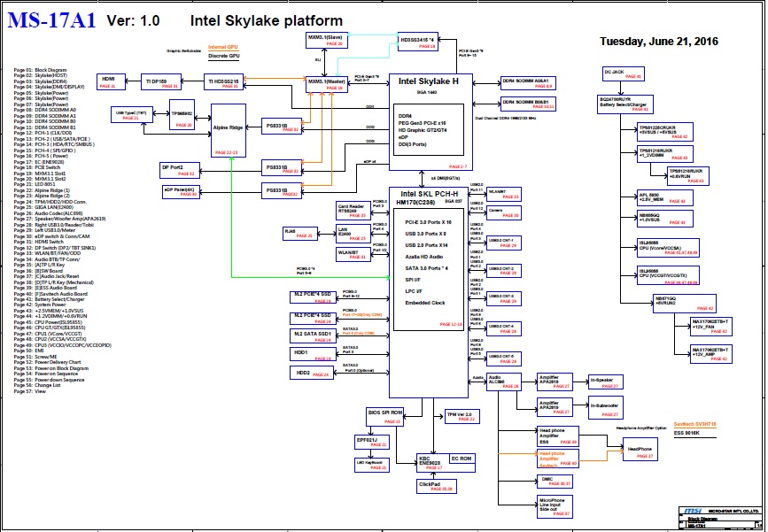Click the USB3.0 CNT-5 block

(x=503, y=359)
